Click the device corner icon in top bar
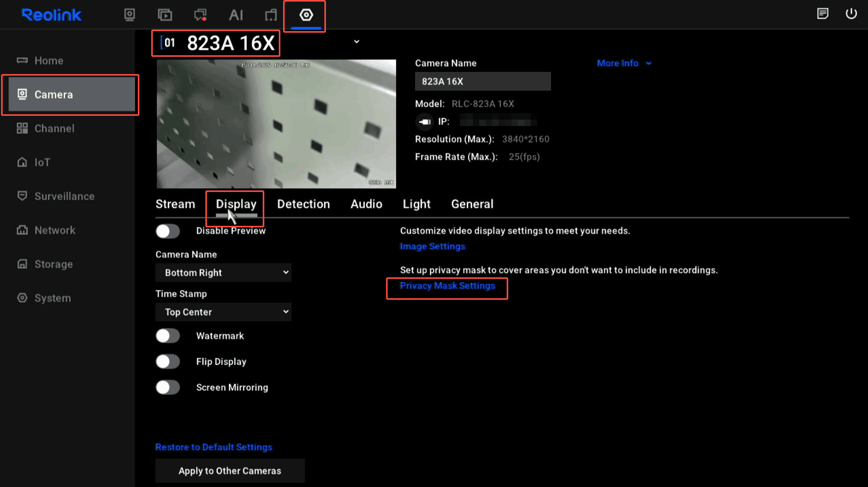This screenshot has width=868, height=487. click(x=271, y=15)
